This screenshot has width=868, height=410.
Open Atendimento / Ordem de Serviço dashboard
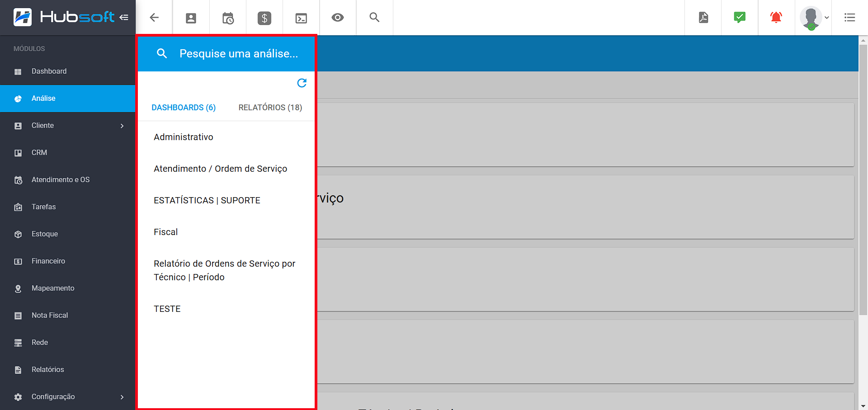(x=226, y=169)
